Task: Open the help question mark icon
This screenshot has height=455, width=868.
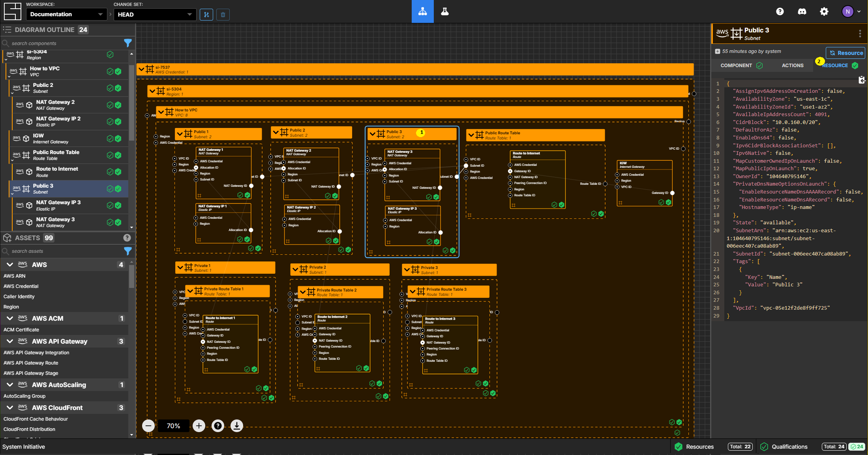Action: pyautogui.click(x=780, y=11)
